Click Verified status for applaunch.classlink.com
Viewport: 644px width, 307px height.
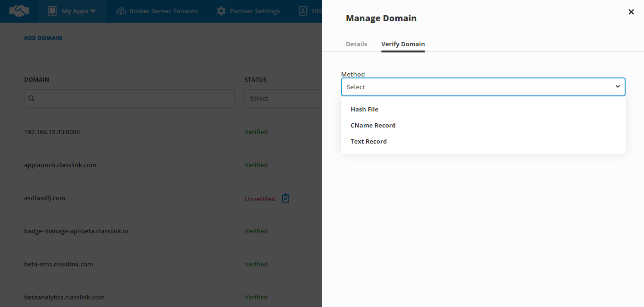(256, 165)
